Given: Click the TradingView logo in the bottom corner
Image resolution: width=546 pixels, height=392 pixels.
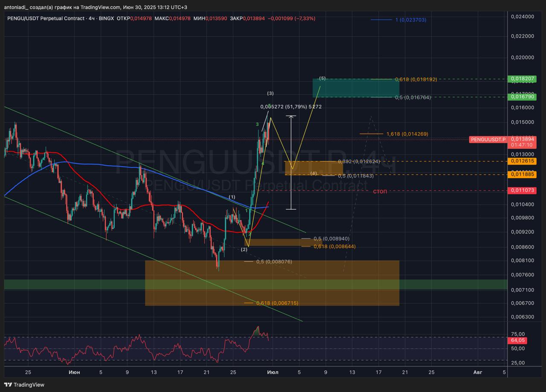Looking at the screenshot, I should tap(25, 385).
